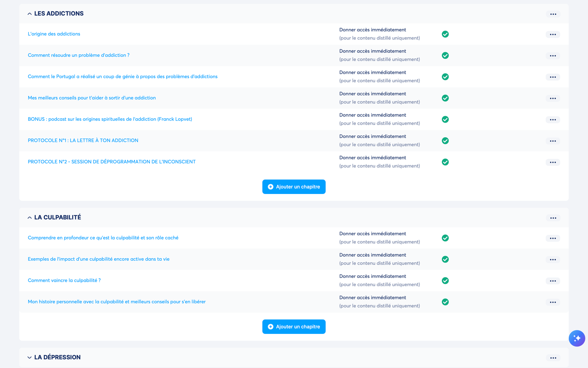
Task: Click access text beside Comprendre en profondeur chapter
Action: [379, 238]
